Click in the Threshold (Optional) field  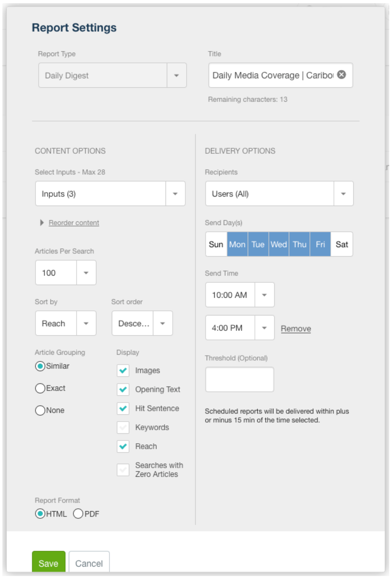239,380
